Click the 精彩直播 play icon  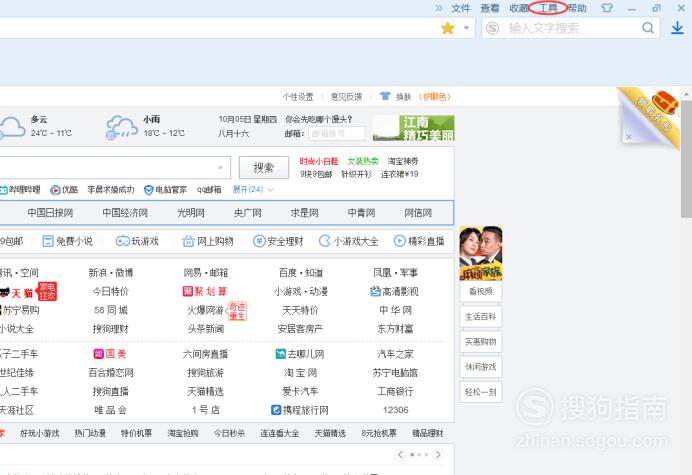399,241
